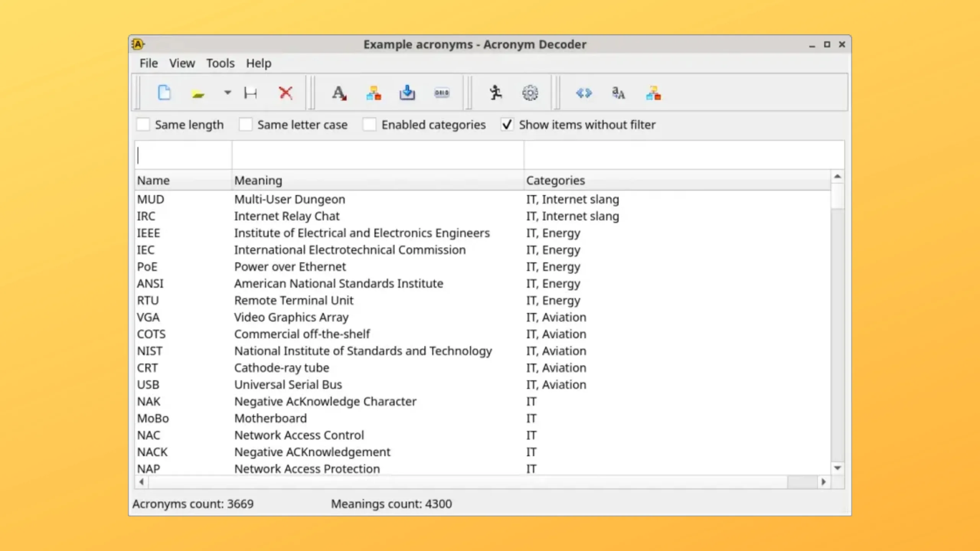Focus the Categories filter input field
Screen dimensions: 980x551
[x=684, y=155]
